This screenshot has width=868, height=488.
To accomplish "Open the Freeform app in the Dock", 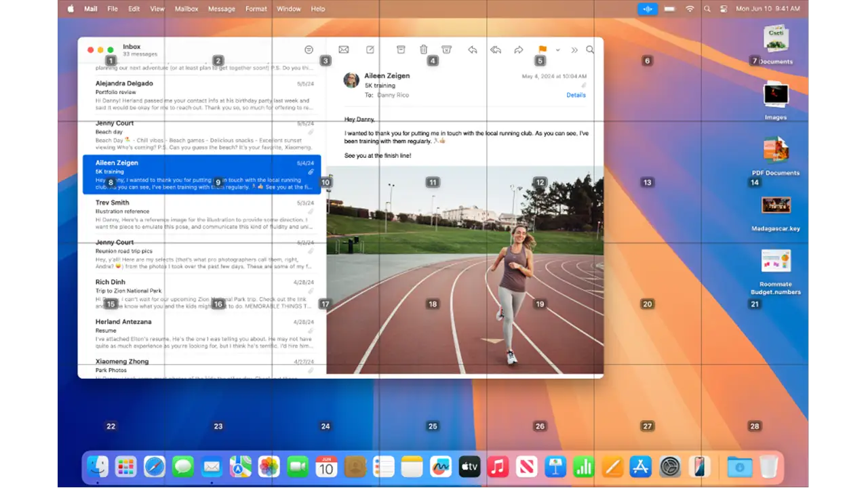I will 440,466.
